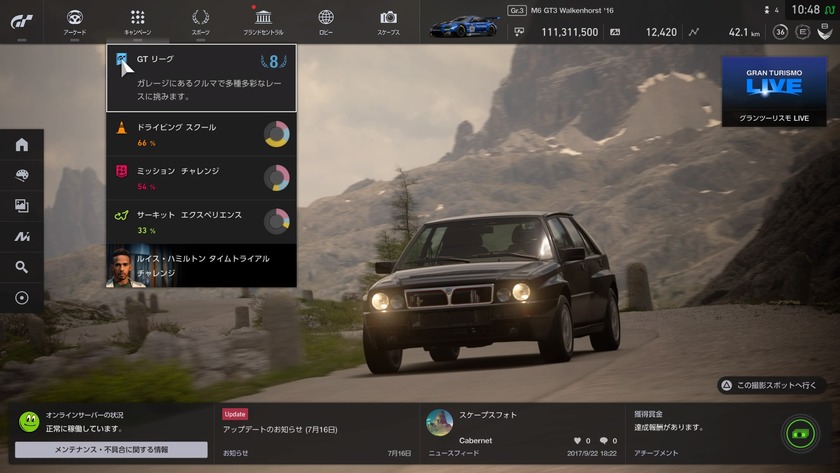Click the M6 GT3 Walkenhorst car thumbnail
The image size is (840, 473).
click(x=465, y=26)
